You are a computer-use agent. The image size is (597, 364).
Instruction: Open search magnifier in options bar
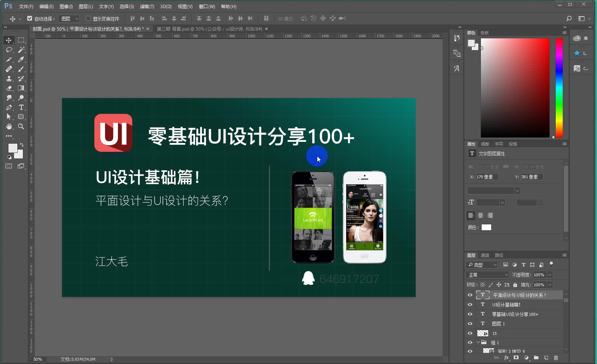(x=569, y=18)
